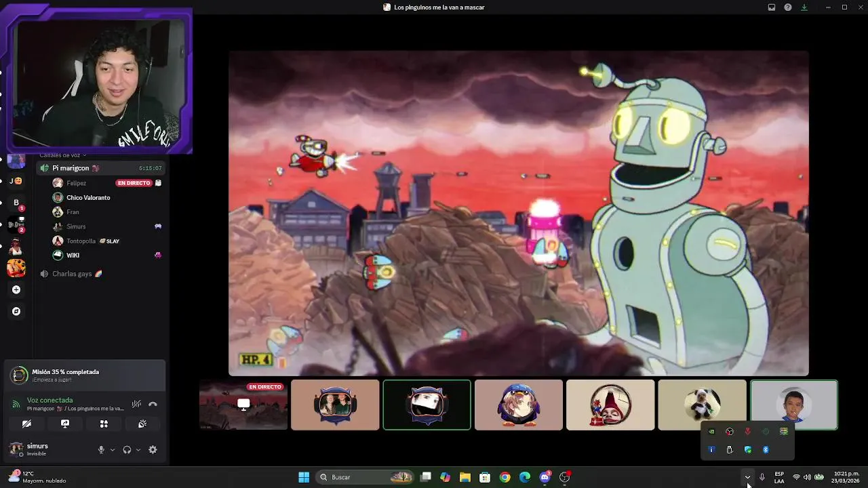Toggle noise suppression next to Voz conectada
Viewport: 868px width, 488px height.
click(136, 404)
